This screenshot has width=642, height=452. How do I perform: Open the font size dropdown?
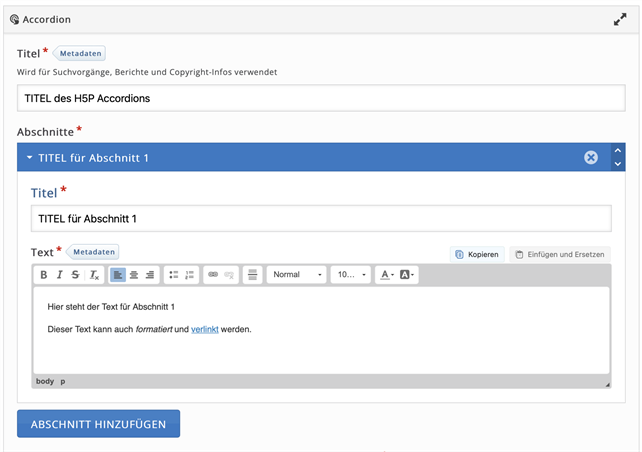point(351,275)
